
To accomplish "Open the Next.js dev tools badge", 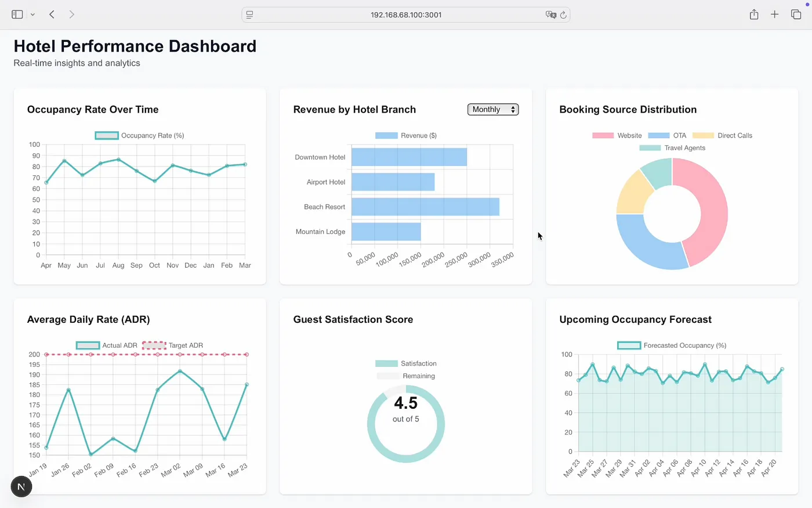I will 21,487.
